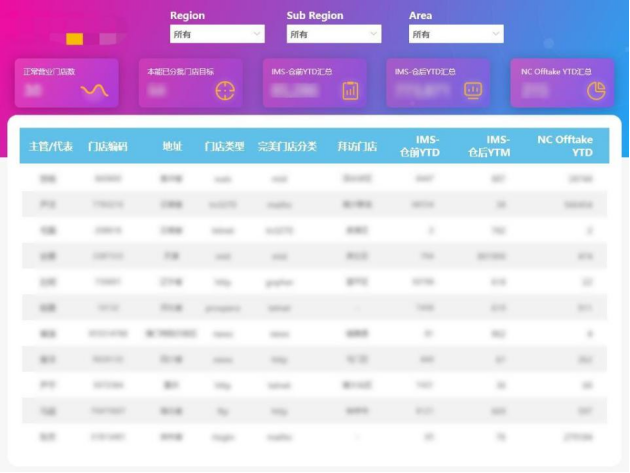This screenshot has width=630, height=473.
Task: Click the Sub Region filter label
Action: coord(315,15)
